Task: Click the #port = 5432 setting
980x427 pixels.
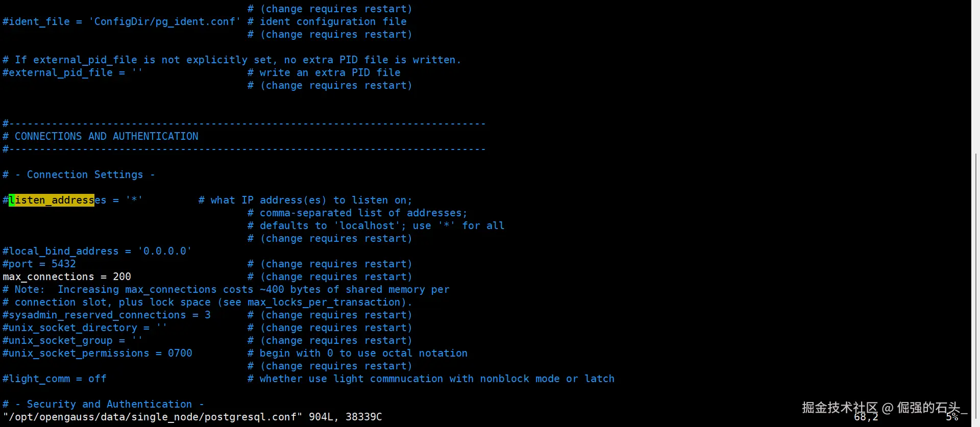Action: 39,264
